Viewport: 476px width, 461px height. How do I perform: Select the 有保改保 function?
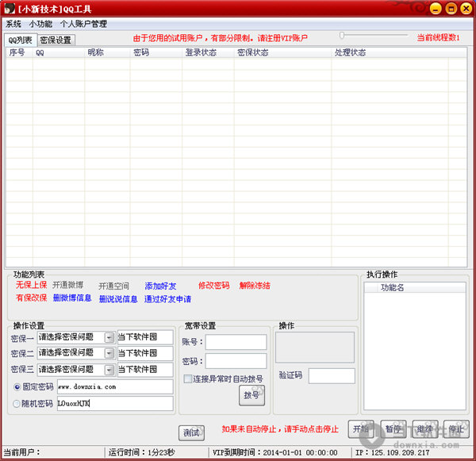point(31,298)
